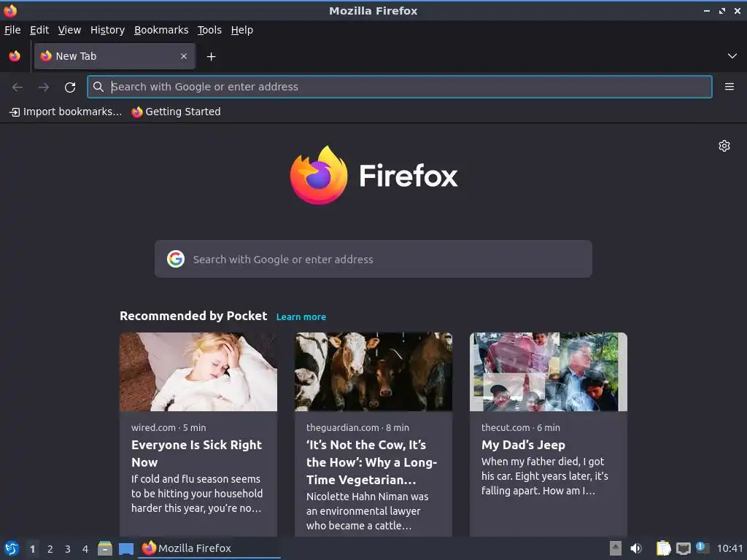
Task: Click the forward navigation arrow
Action: point(44,87)
